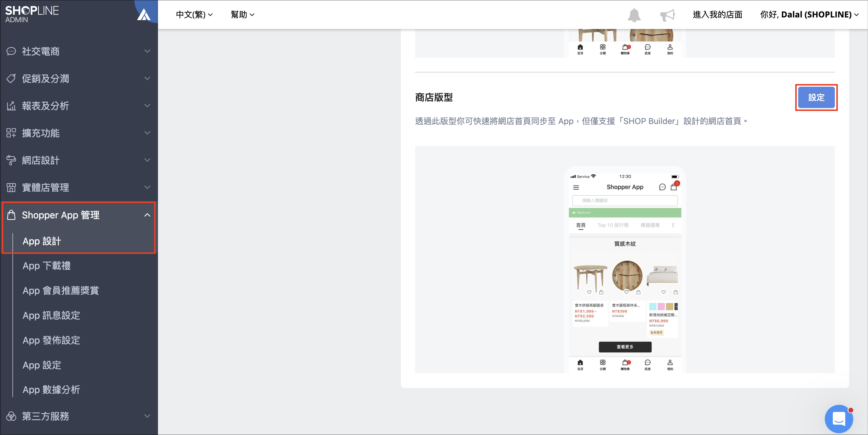Click hamburger menu in phone preview
The image size is (868, 435).
[x=576, y=187]
